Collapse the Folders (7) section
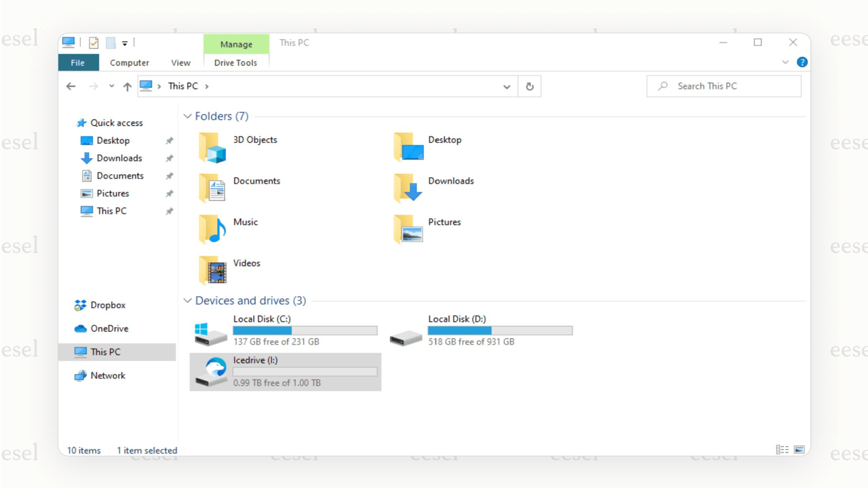 188,116
